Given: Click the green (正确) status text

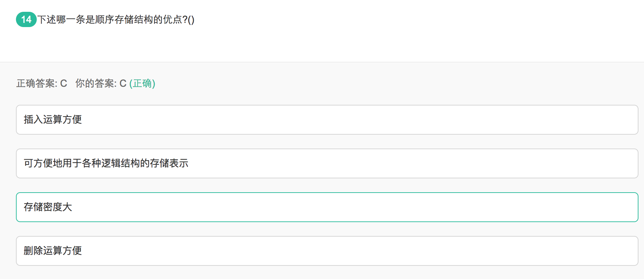Looking at the screenshot, I should point(142,83).
